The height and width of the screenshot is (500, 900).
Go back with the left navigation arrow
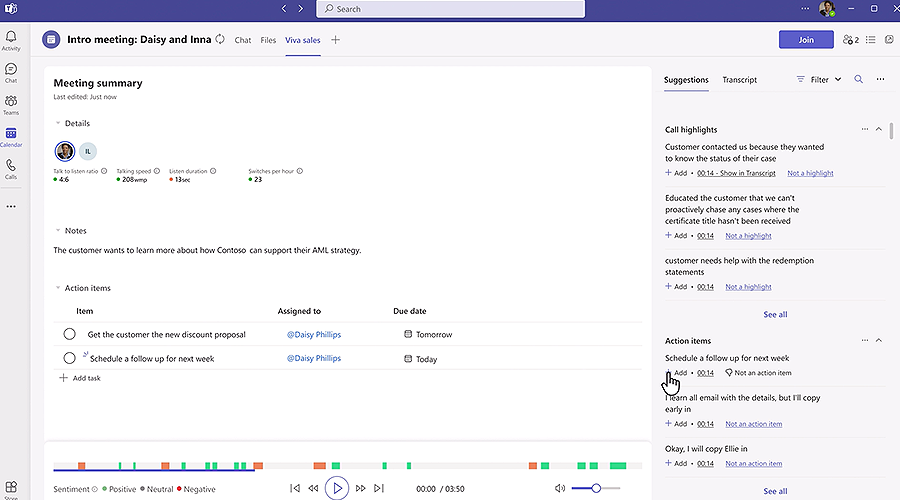284,9
